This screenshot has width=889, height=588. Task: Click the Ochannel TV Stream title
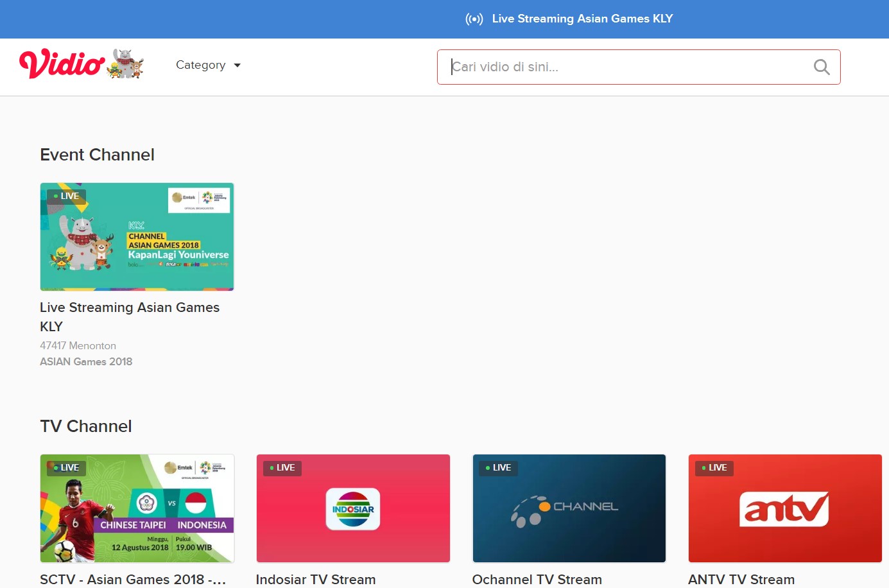537,579
